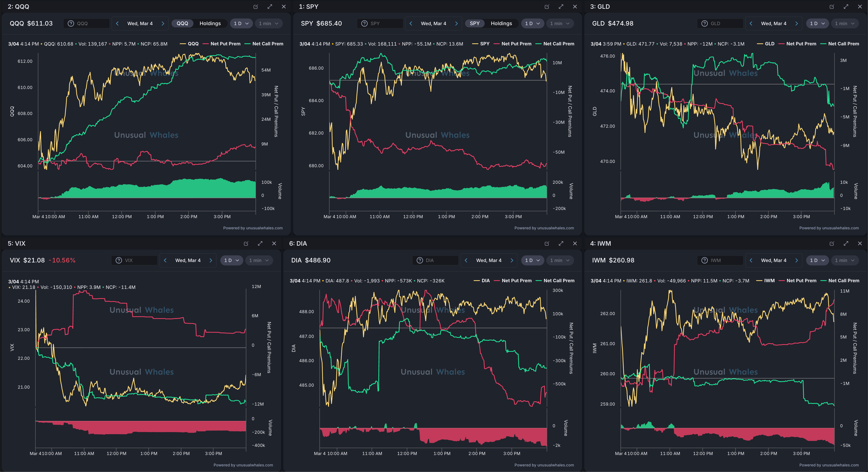Select the SPY tab in SPY panel
Screen dimensions: 868x472
pyautogui.click(x=474, y=24)
